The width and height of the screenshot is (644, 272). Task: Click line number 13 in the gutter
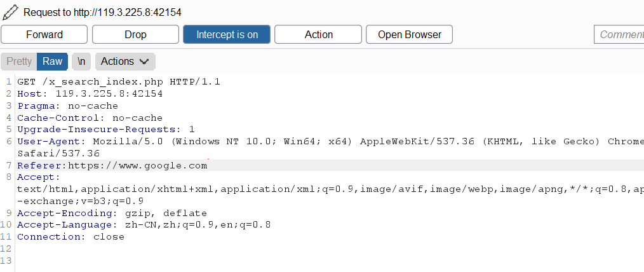(x=6, y=261)
